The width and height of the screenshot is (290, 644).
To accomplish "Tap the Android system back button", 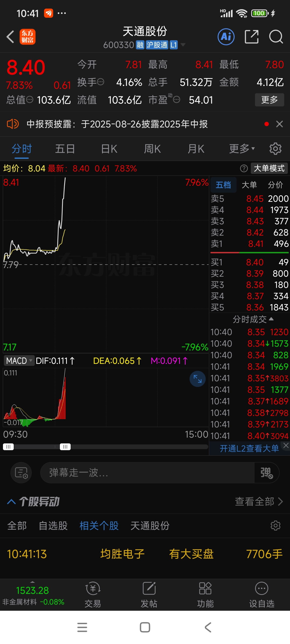I will pos(208,627).
